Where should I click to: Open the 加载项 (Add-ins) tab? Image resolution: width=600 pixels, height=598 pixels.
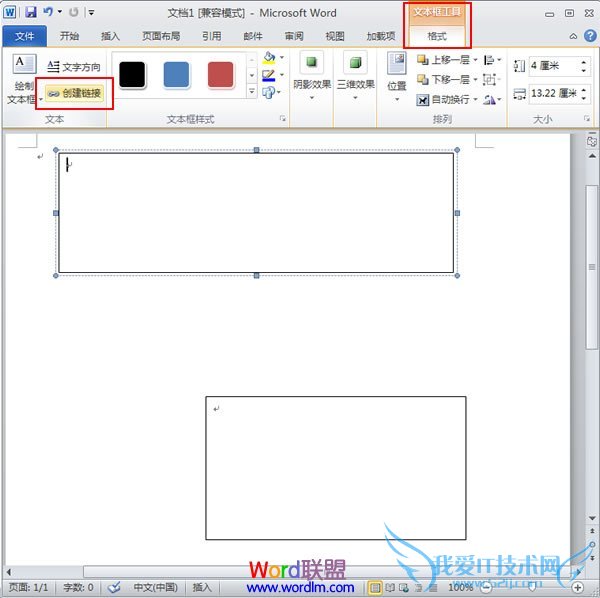click(x=381, y=36)
